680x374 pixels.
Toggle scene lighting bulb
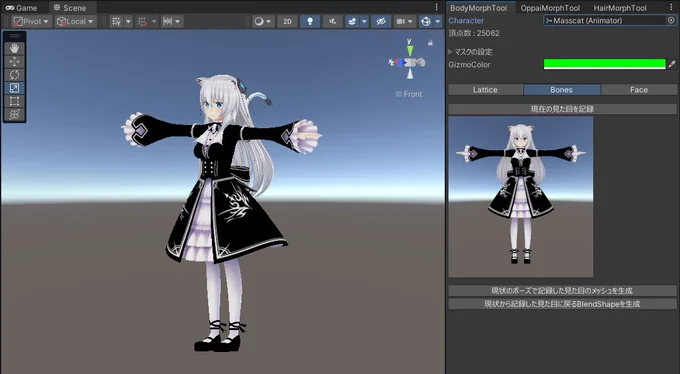click(310, 21)
